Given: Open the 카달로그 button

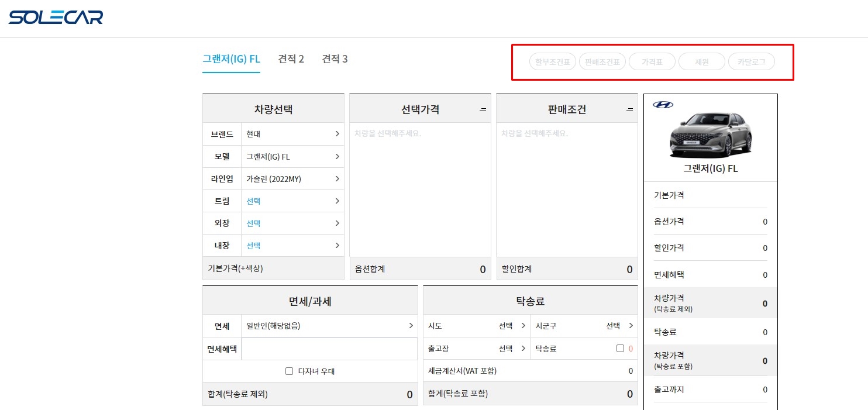Looking at the screenshot, I should 752,61.
